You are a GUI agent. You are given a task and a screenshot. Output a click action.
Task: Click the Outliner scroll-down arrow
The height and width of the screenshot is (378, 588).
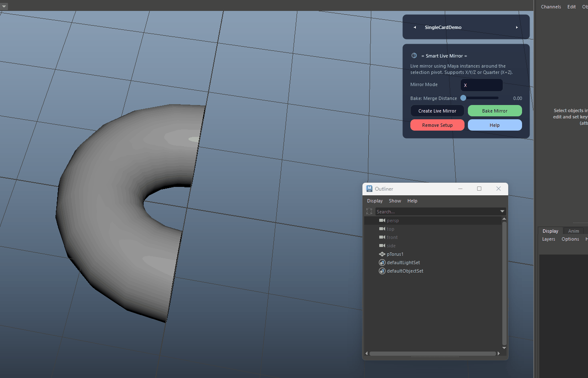(x=504, y=348)
